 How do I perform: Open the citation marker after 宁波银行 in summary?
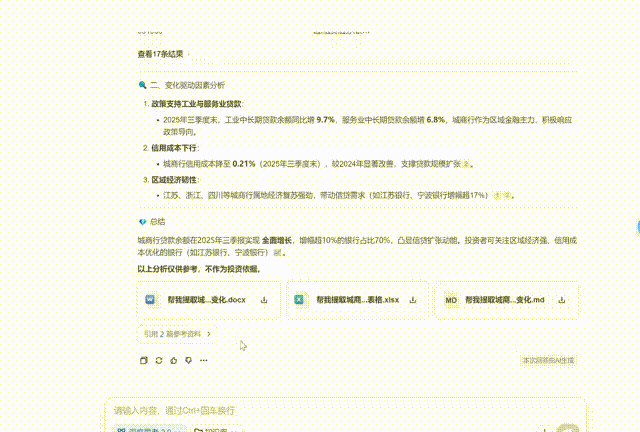pyautogui.click(x=277, y=253)
